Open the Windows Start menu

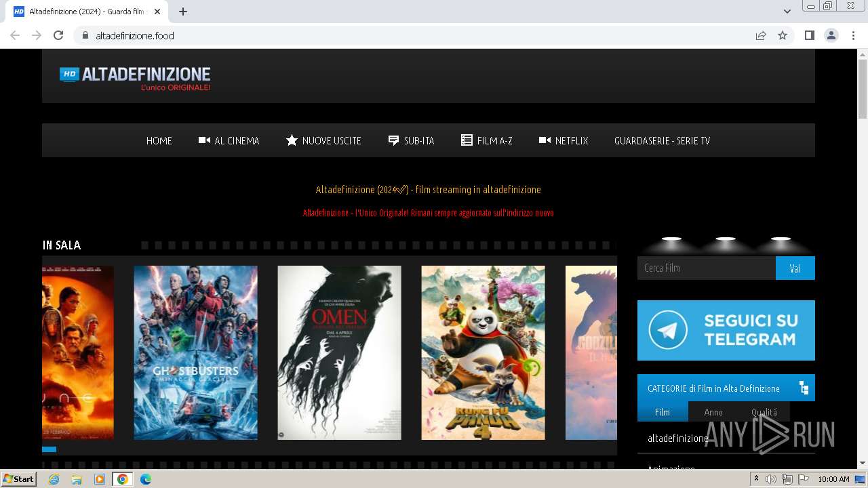(18, 479)
